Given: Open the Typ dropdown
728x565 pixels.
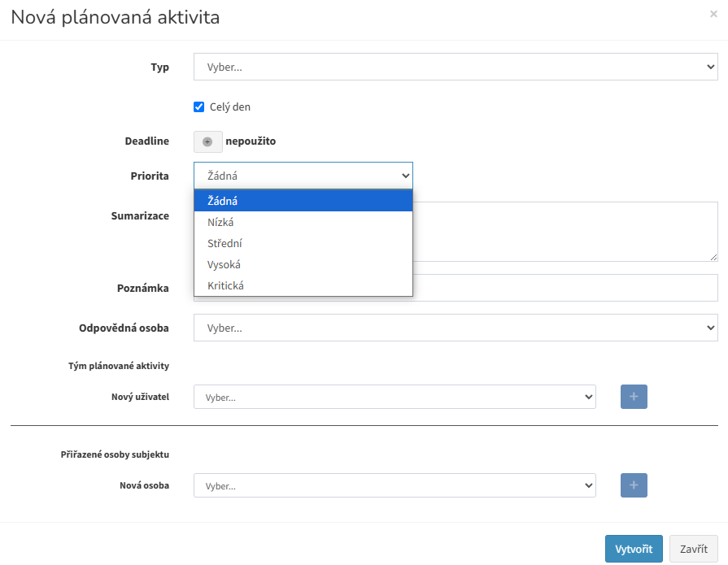Looking at the screenshot, I should click(456, 67).
